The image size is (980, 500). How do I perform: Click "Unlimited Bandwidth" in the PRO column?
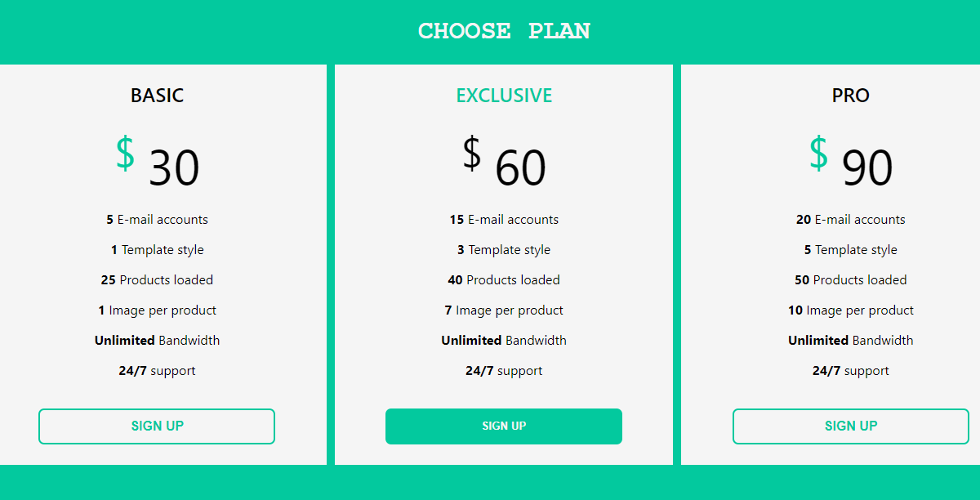point(851,340)
